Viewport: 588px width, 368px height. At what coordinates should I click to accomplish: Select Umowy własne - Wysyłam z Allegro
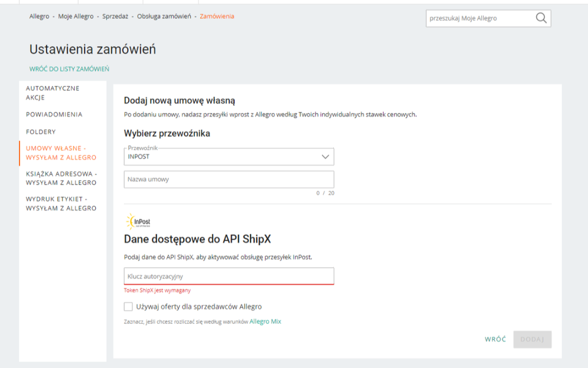click(61, 152)
